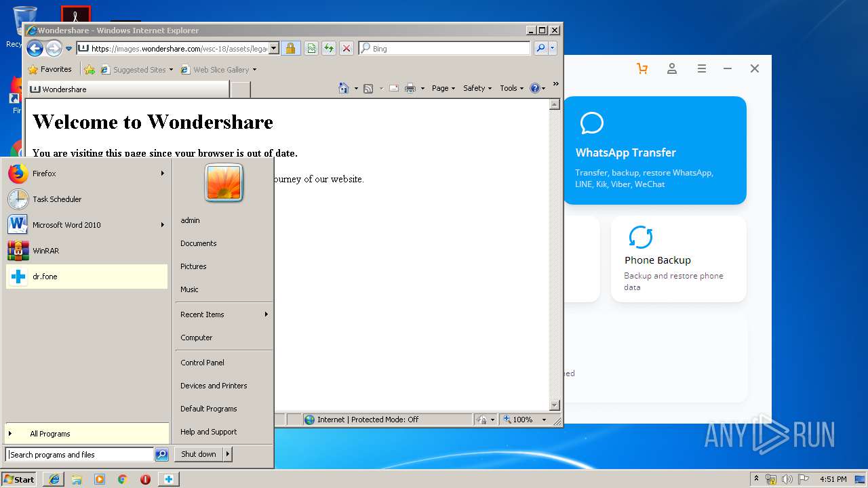Viewport: 868px width, 488px height.
Task: Click the user account flower picture
Action: [224, 182]
